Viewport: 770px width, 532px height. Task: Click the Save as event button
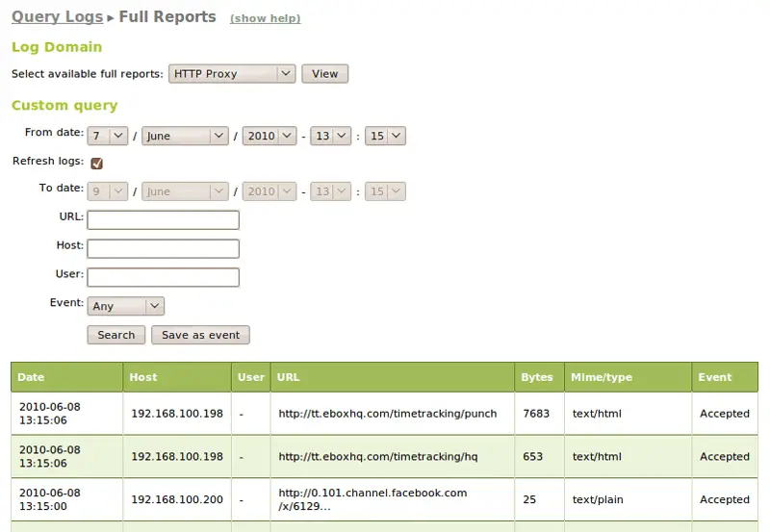tap(200, 335)
